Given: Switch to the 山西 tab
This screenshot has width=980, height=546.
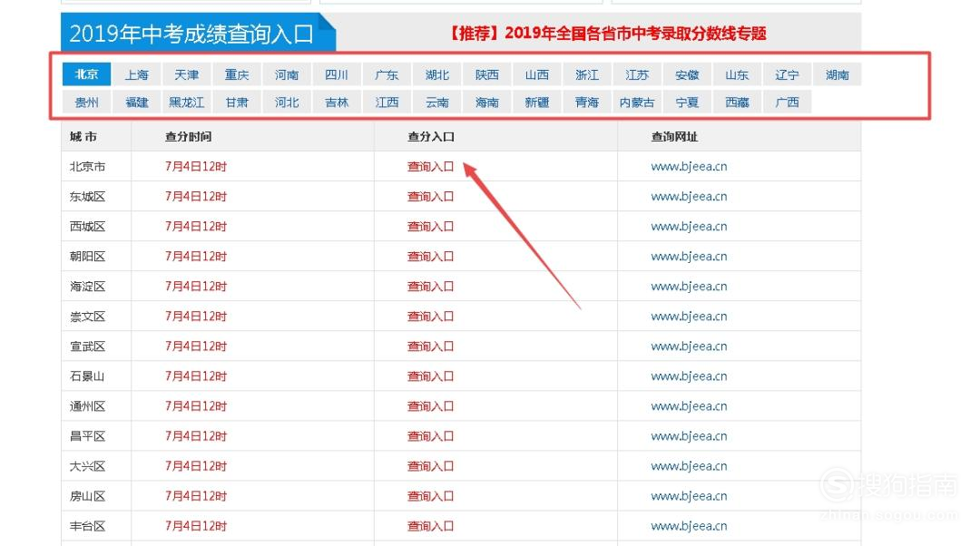Looking at the screenshot, I should point(536,74).
